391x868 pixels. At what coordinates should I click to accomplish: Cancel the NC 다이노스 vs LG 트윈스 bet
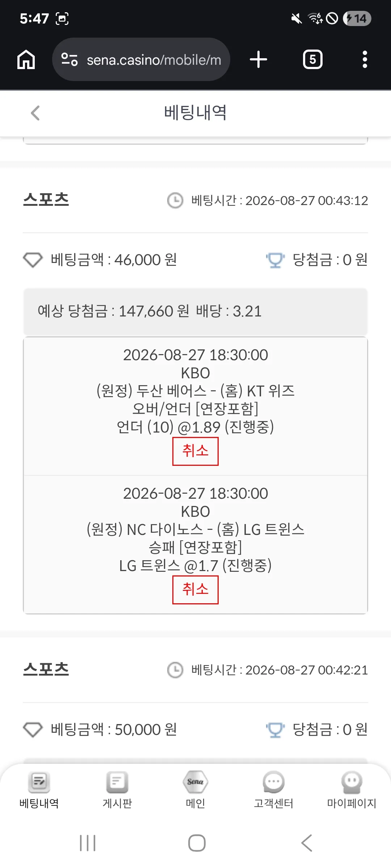(195, 590)
